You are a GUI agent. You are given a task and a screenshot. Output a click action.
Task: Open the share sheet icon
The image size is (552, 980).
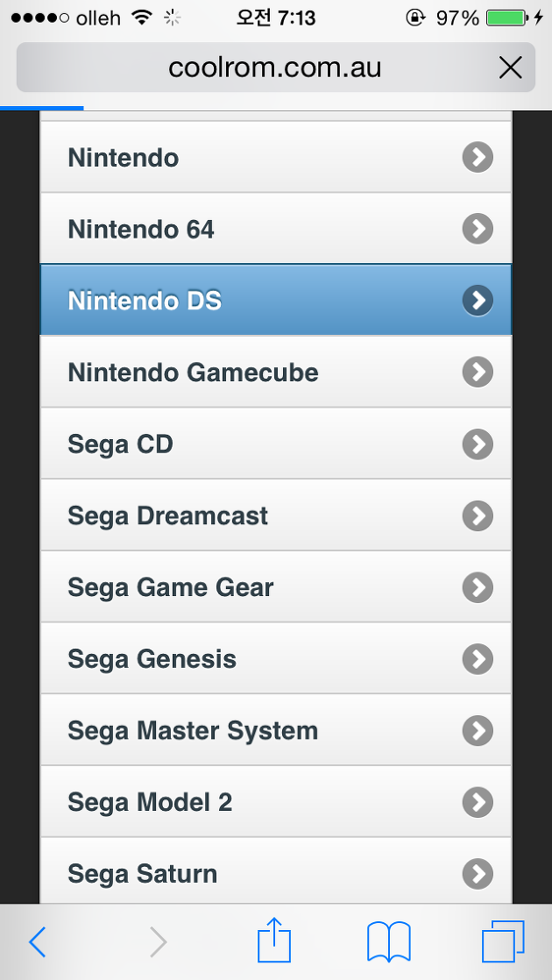click(x=274, y=940)
